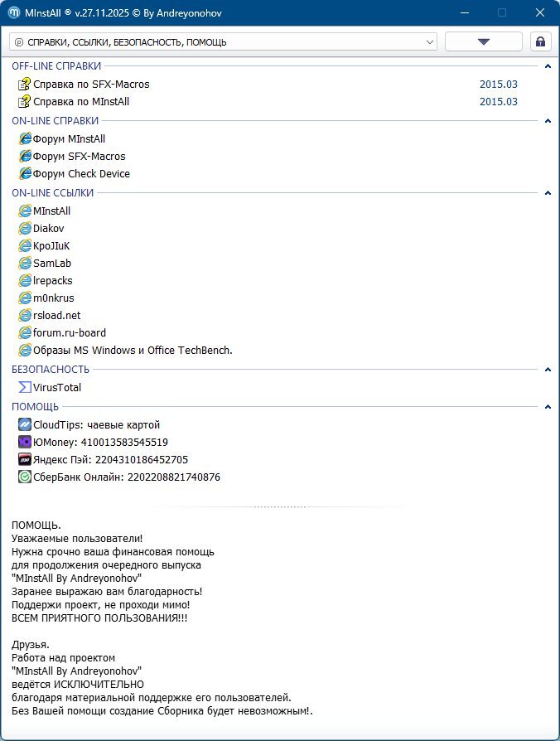The width and height of the screenshot is (560, 741).
Task: Open the dark triangle dropdown button
Action: (x=484, y=41)
